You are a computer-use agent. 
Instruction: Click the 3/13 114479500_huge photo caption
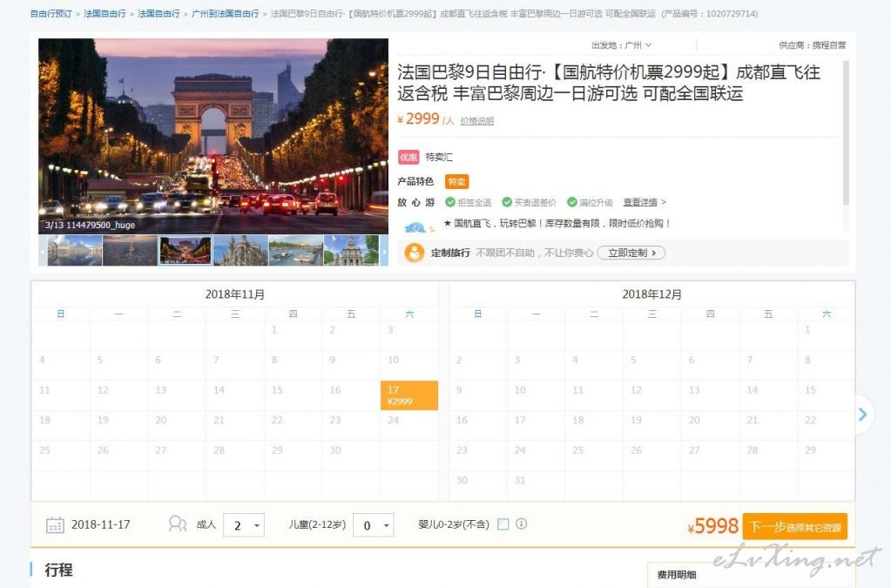coord(90,225)
